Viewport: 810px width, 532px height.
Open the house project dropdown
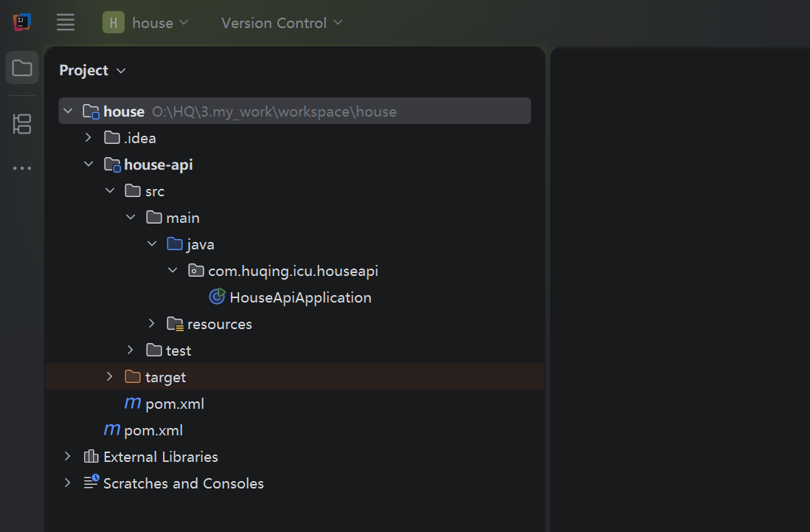[146, 23]
